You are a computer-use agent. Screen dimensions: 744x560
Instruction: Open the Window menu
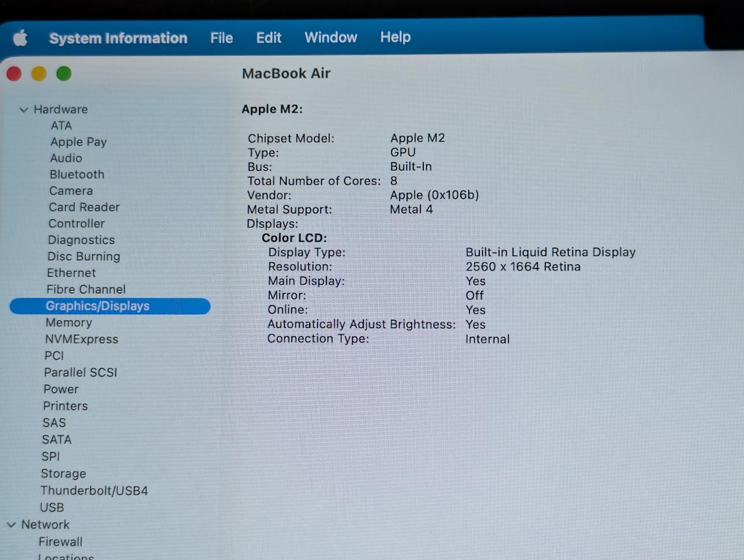pyautogui.click(x=330, y=37)
